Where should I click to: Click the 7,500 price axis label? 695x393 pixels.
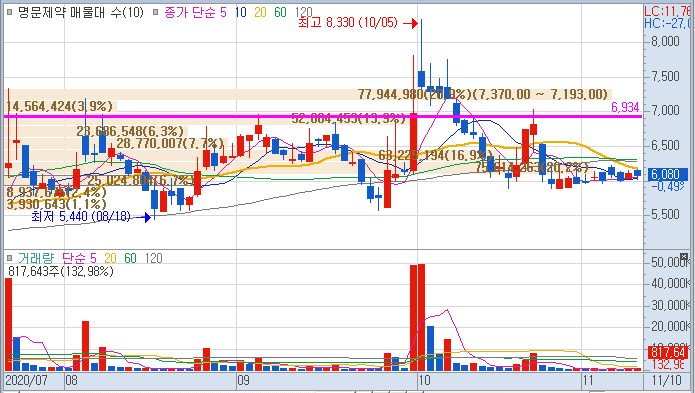pos(665,76)
